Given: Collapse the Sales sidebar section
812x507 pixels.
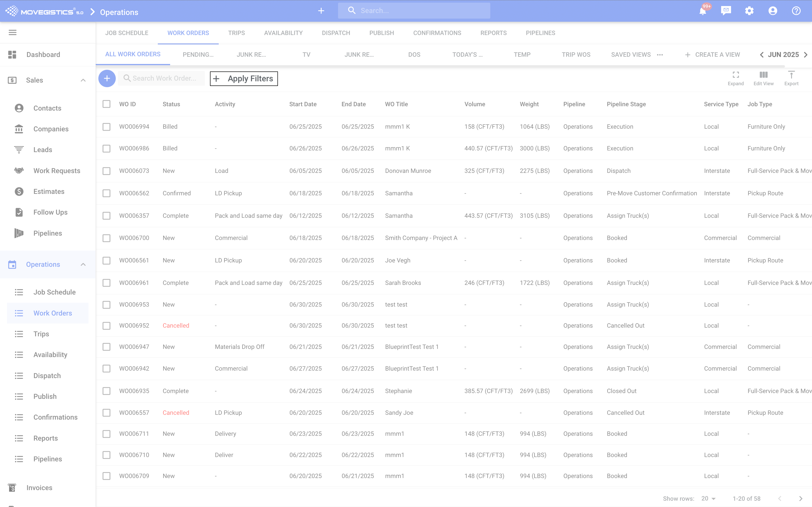Looking at the screenshot, I should 83,80.
